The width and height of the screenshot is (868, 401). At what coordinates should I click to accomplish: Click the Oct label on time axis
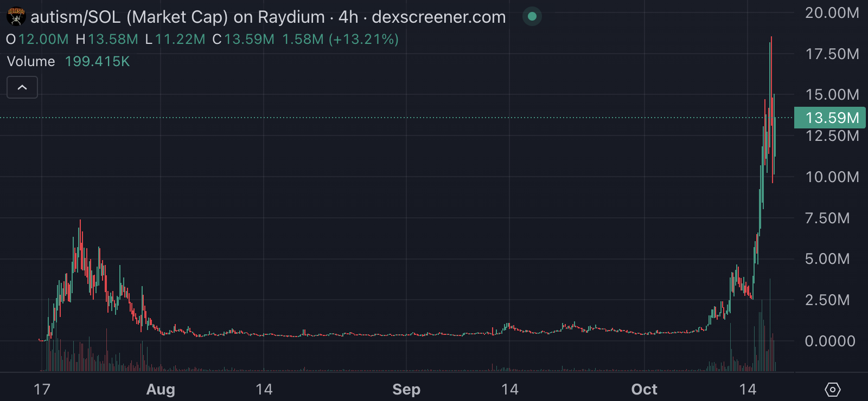tap(644, 389)
